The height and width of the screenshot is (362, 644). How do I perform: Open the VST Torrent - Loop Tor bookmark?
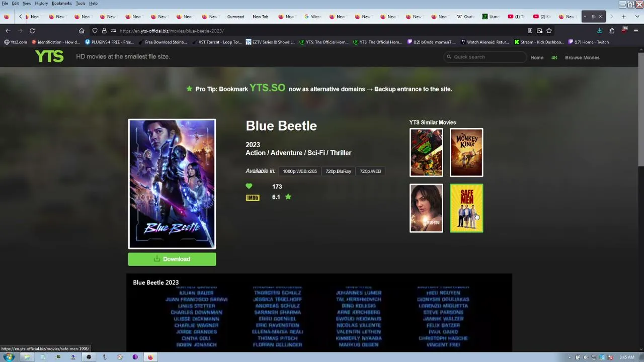click(216, 42)
